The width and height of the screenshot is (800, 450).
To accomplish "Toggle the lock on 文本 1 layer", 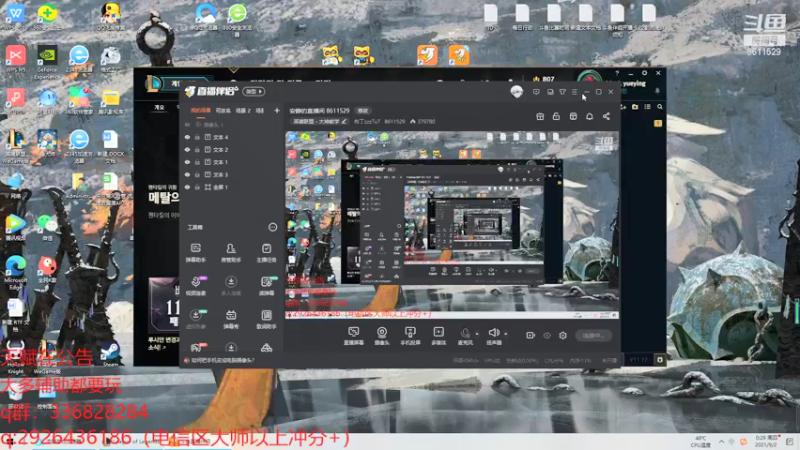I will click(x=197, y=162).
